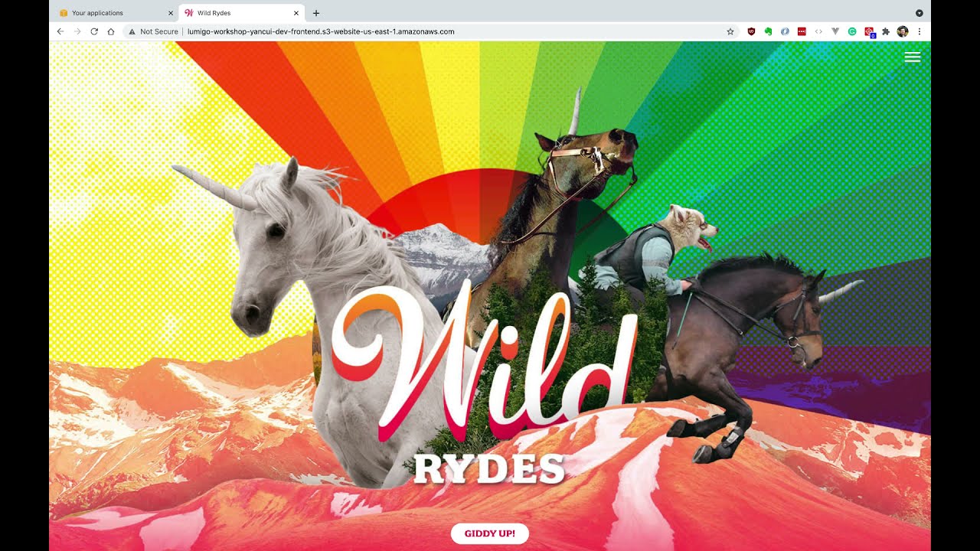Click the GIDDY UP! button
Viewport: 980px width, 551px height.
coord(490,533)
